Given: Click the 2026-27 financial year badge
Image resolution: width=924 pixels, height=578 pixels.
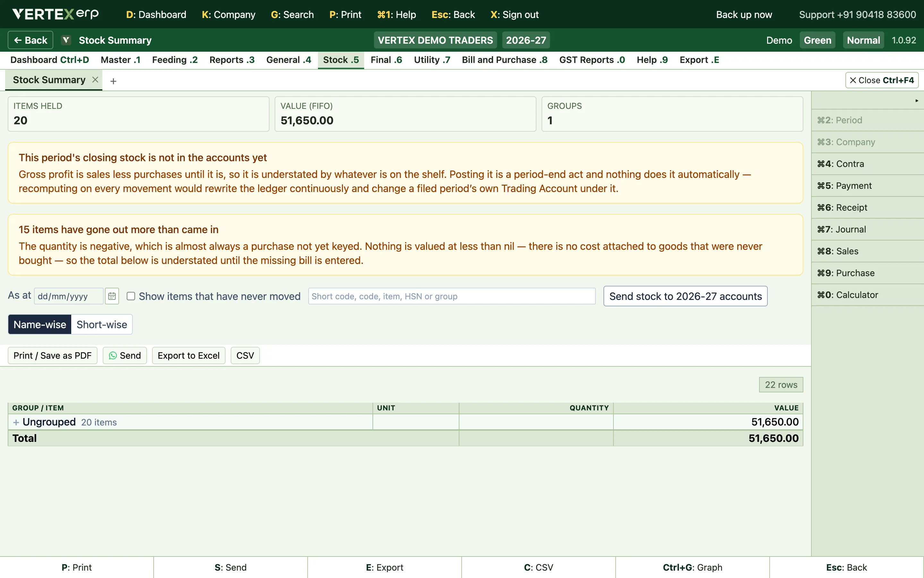Looking at the screenshot, I should [x=526, y=40].
